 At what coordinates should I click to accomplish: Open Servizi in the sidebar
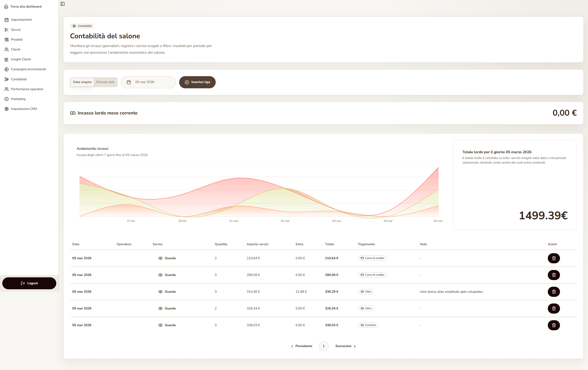(29, 30)
